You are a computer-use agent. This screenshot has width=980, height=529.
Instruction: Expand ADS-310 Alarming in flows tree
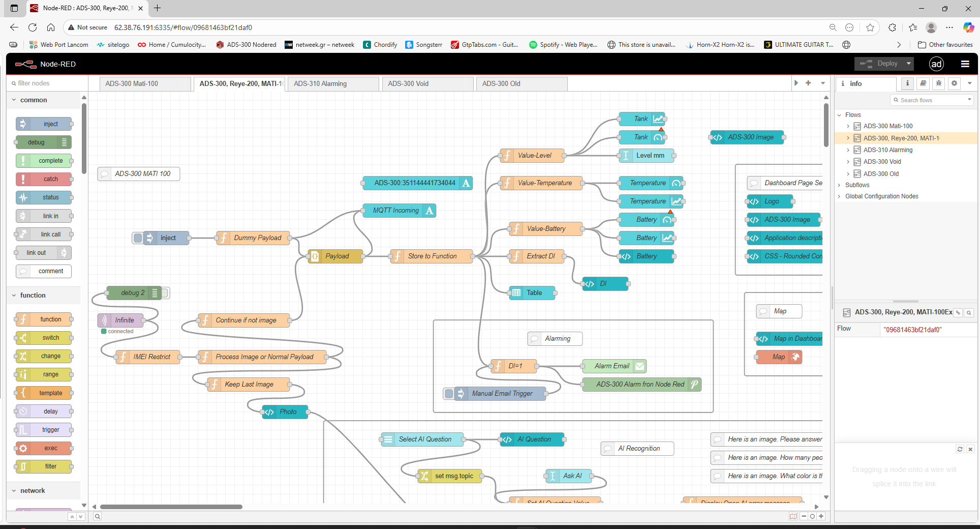tap(848, 150)
